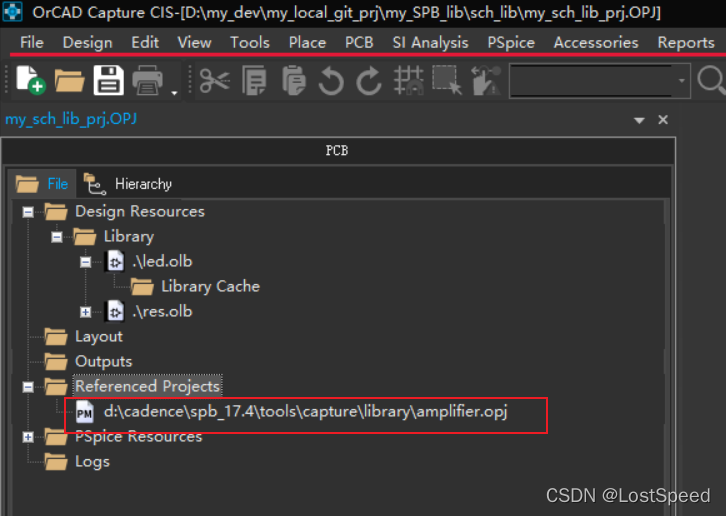Image resolution: width=726 pixels, height=516 pixels.
Task: Click the Open folder toolbar icon
Action: (69, 81)
